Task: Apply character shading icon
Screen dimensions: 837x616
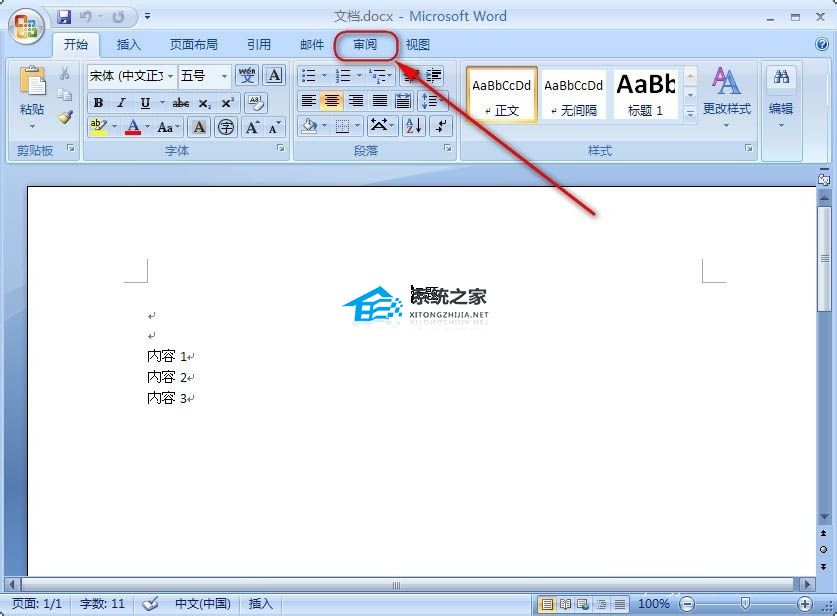Action: (x=199, y=127)
